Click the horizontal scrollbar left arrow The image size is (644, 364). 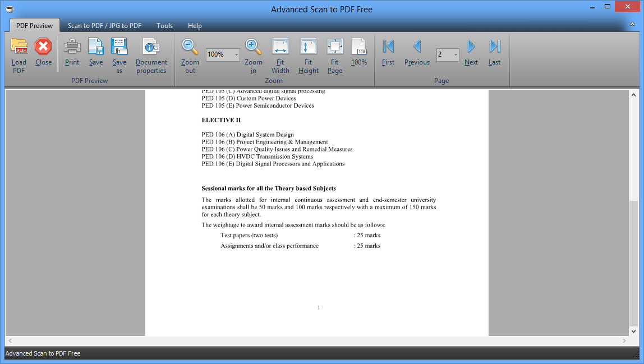pos(10,340)
